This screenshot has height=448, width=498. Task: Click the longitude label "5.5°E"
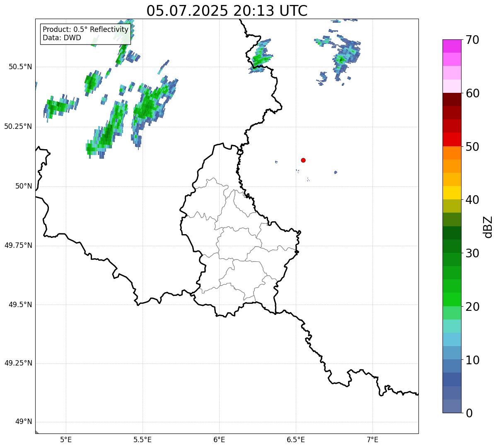tap(143, 439)
